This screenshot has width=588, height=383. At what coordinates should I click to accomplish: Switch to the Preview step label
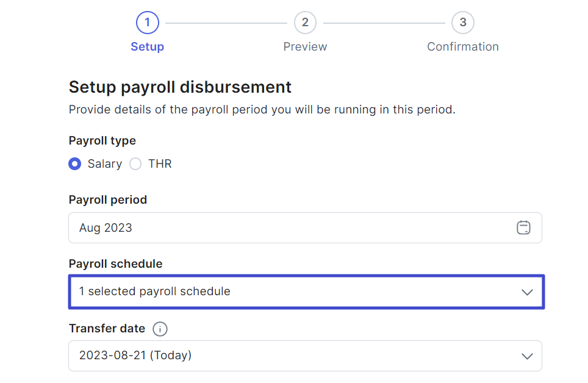pyautogui.click(x=305, y=46)
